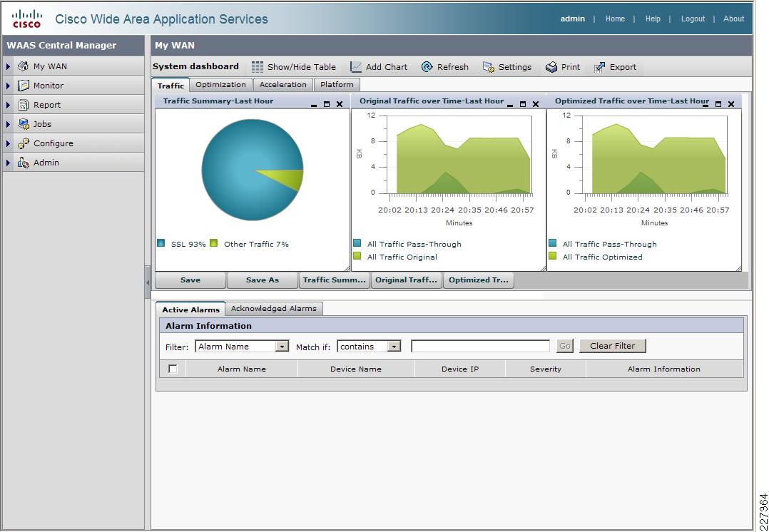The width and height of the screenshot is (769, 532).
Task: Switch to the Traffic tab
Action: 170,86
